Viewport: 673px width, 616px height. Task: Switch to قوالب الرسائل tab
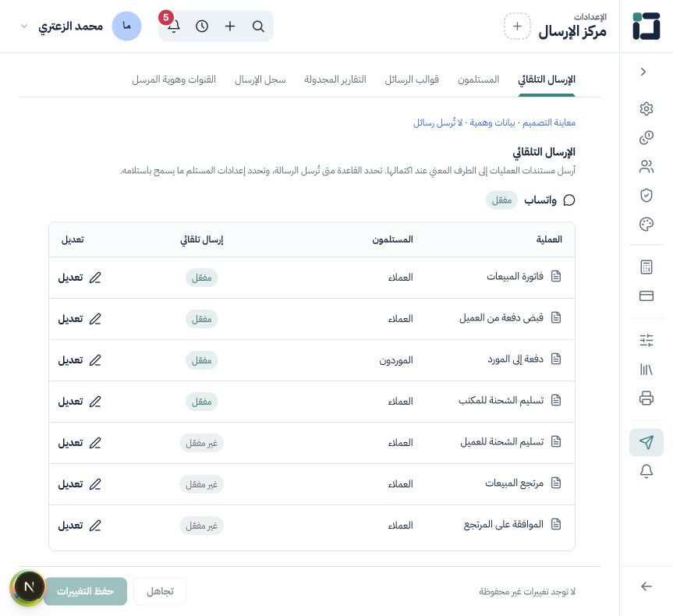coord(412,80)
